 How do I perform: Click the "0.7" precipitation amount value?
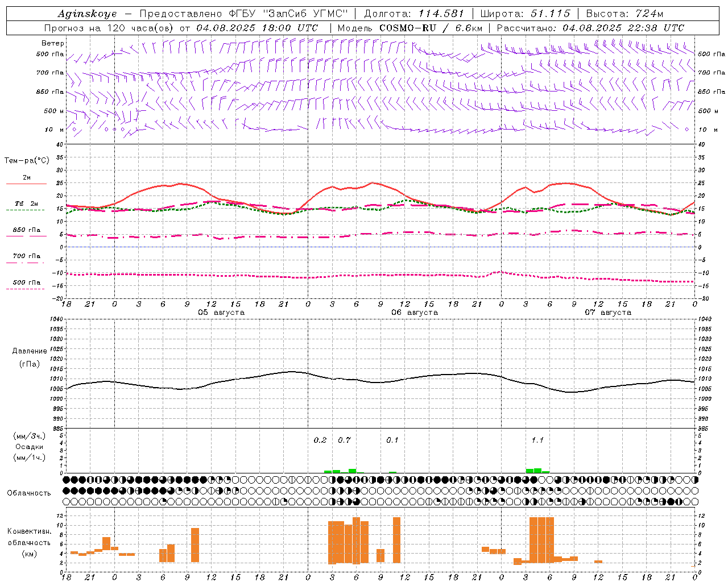coord(345,440)
